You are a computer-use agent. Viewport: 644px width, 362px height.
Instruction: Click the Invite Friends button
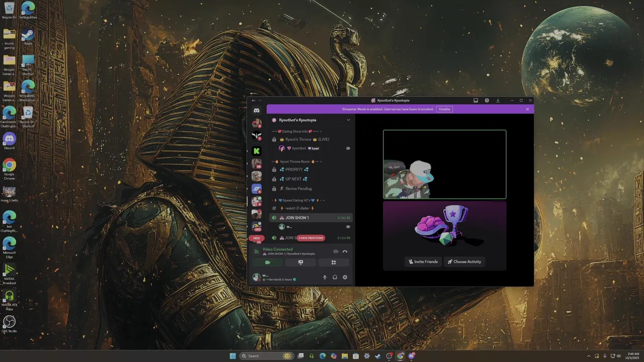click(x=423, y=261)
